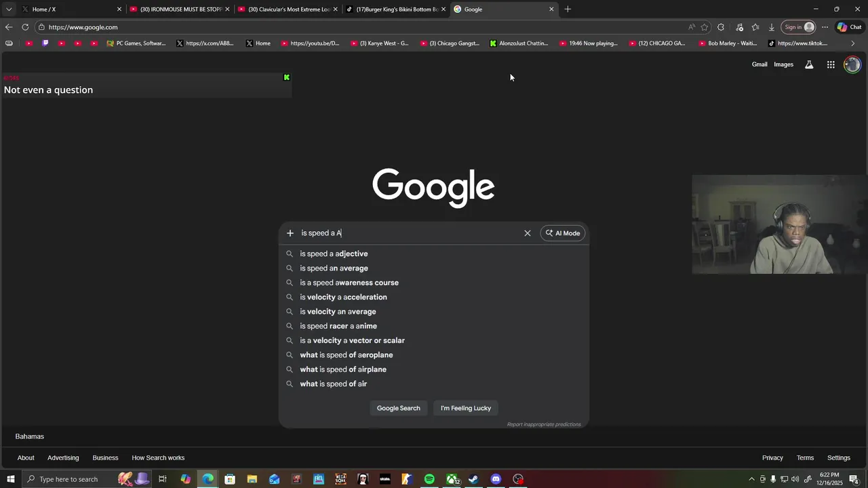Open the tab actions dropdown
This screenshot has width=868, height=488.
tap(8, 9)
